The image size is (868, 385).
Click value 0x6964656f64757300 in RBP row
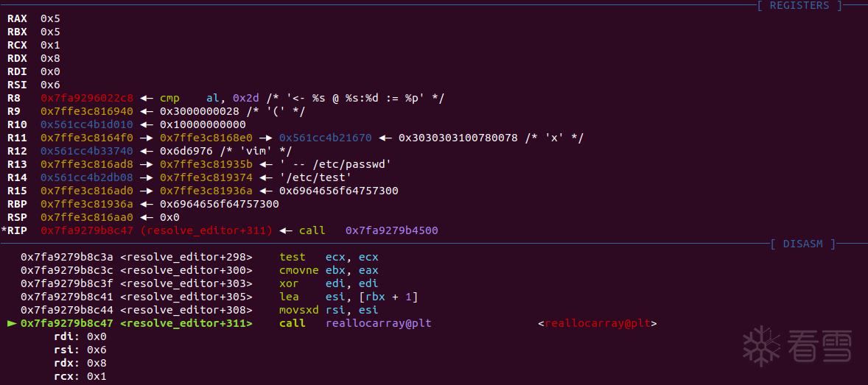[220, 205]
